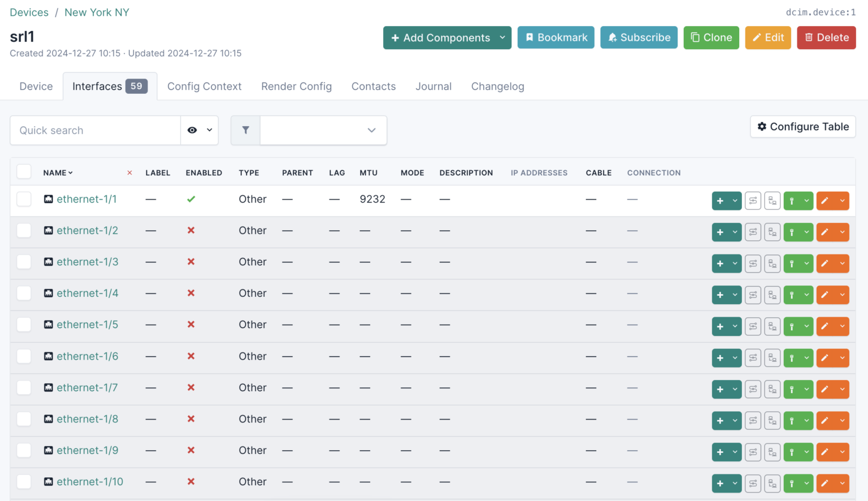Check the row selector for ethernet-1/7
868x501 pixels.
pyautogui.click(x=24, y=387)
